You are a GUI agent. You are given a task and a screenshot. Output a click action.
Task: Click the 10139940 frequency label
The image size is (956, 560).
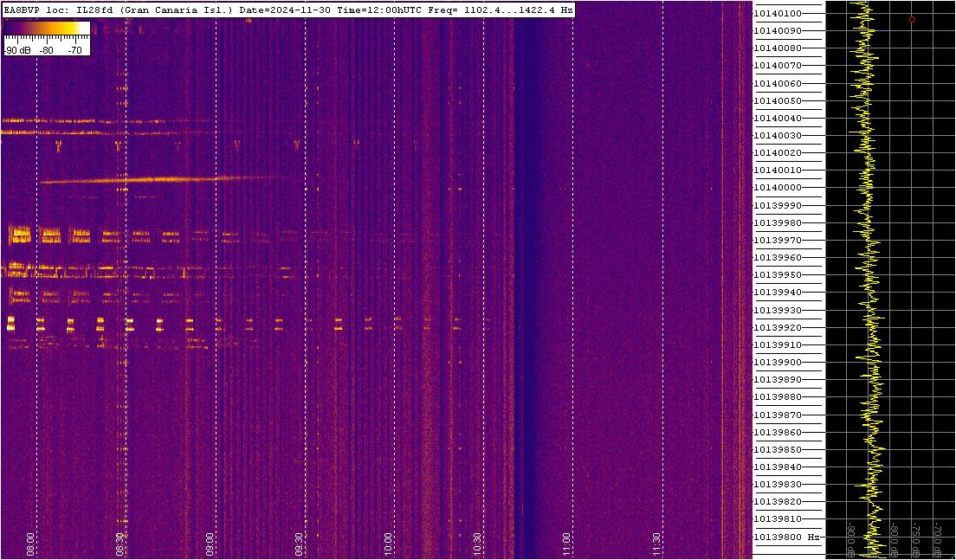tap(778, 293)
